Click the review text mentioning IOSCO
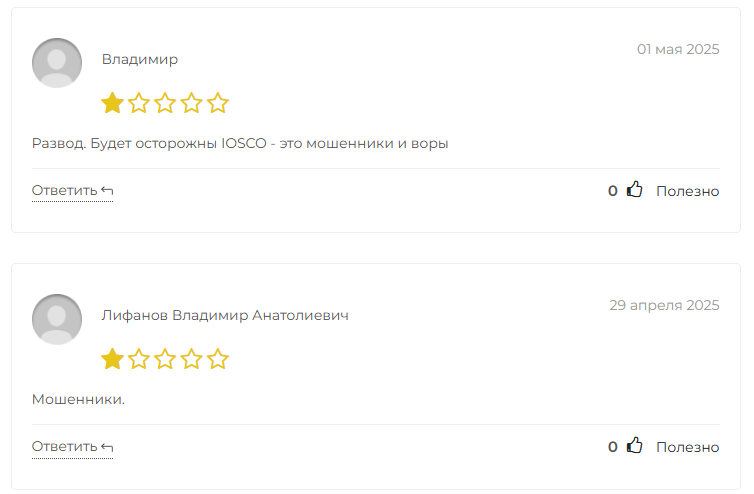Image resolution: width=754 pixels, height=494 pixels. coord(240,143)
